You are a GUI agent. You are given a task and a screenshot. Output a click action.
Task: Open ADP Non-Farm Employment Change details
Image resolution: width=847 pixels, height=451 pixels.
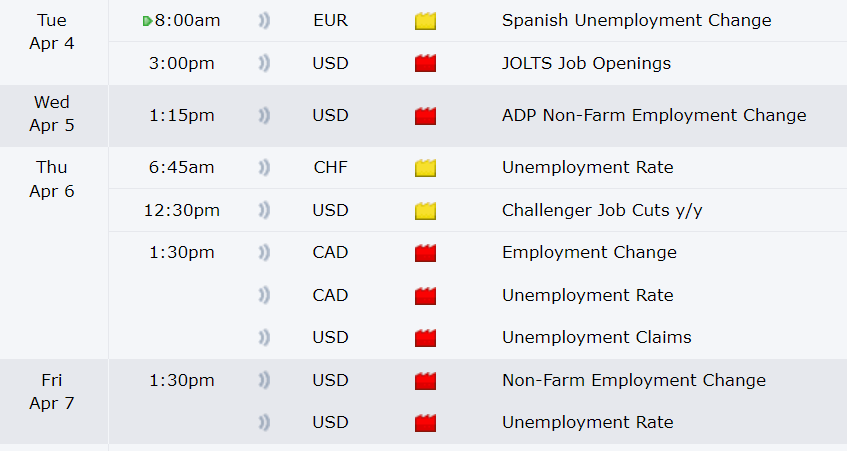[653, 116]
